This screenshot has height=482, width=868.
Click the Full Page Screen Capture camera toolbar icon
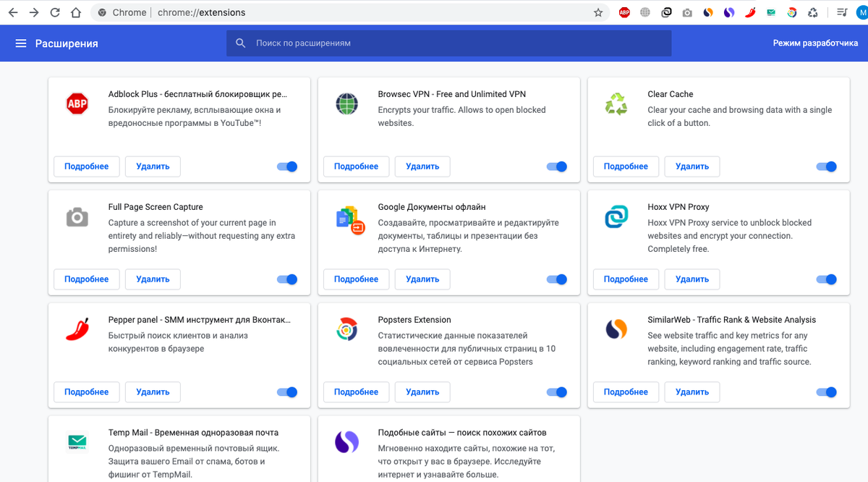[x=687, y=12]
